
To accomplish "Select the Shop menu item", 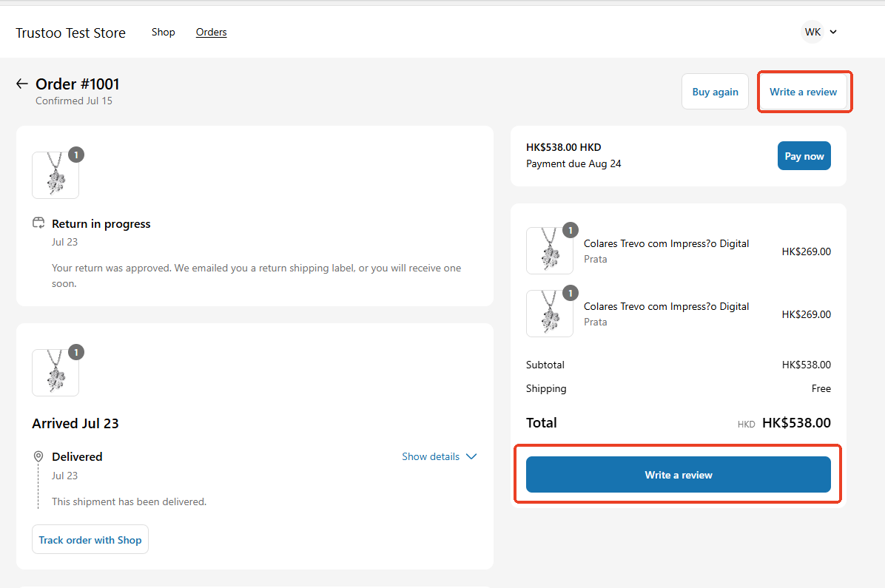I will [x=163, y=32].
